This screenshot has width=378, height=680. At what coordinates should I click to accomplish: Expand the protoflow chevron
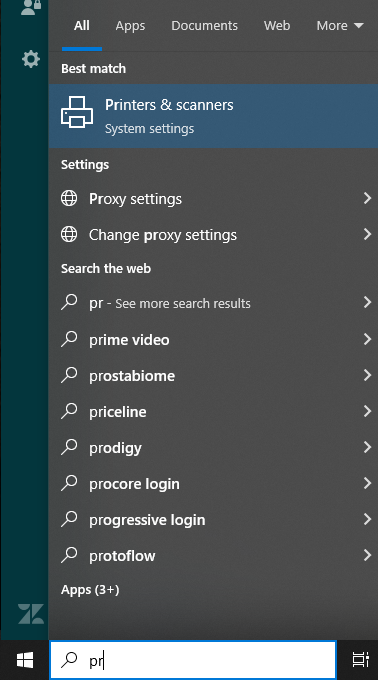tap(367, 555)
